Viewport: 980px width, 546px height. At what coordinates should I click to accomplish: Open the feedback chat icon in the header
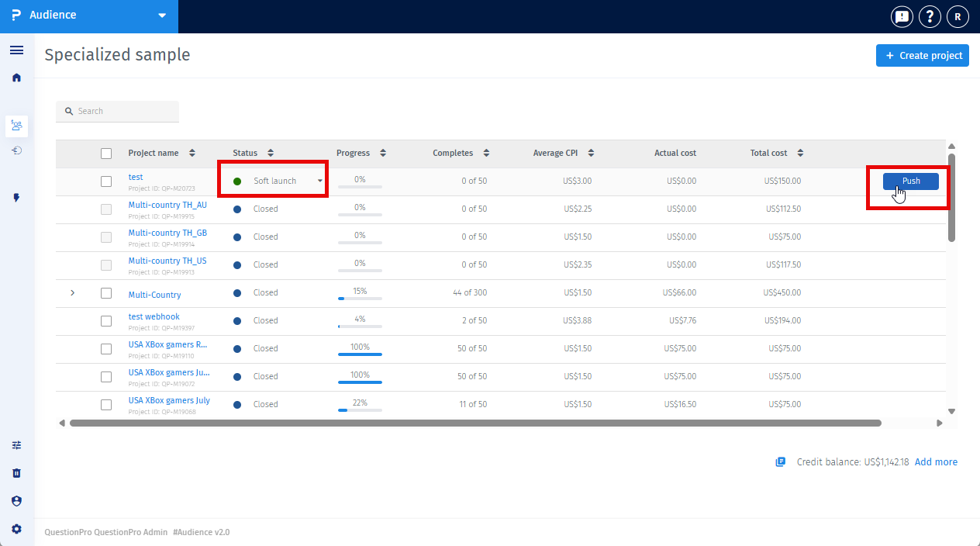[902, 16]
